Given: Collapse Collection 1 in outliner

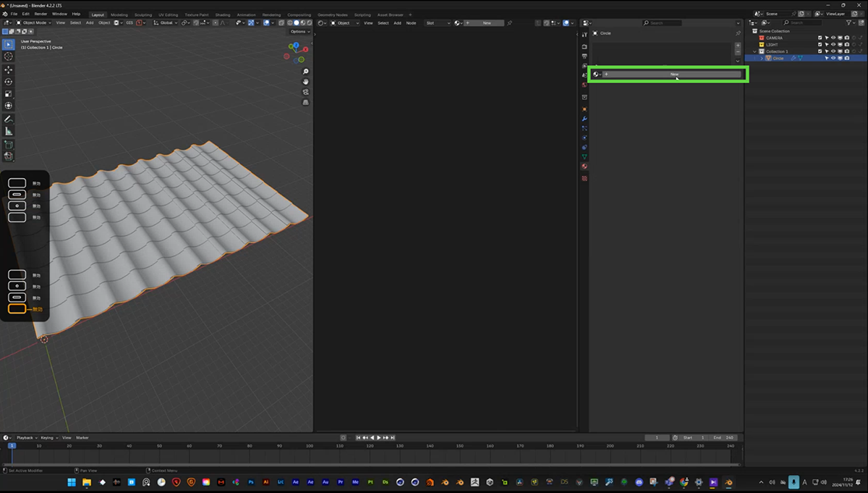Looking at the screenshot, I should tap(754, 51).
